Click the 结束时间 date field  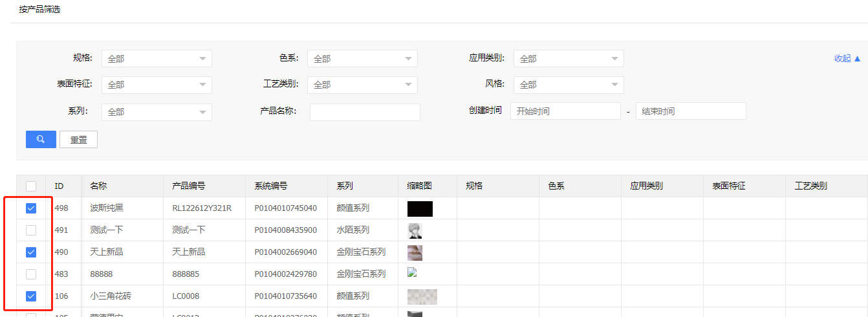pos(691,111)
